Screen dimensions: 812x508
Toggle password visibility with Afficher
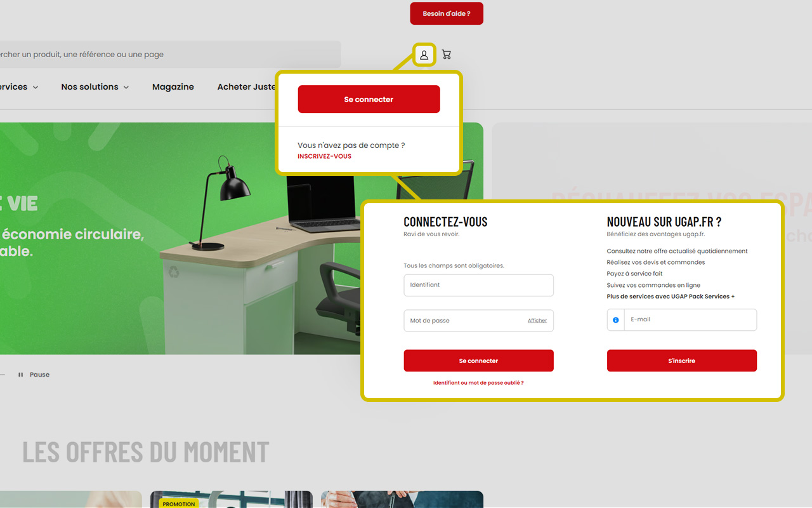point(537,321)
